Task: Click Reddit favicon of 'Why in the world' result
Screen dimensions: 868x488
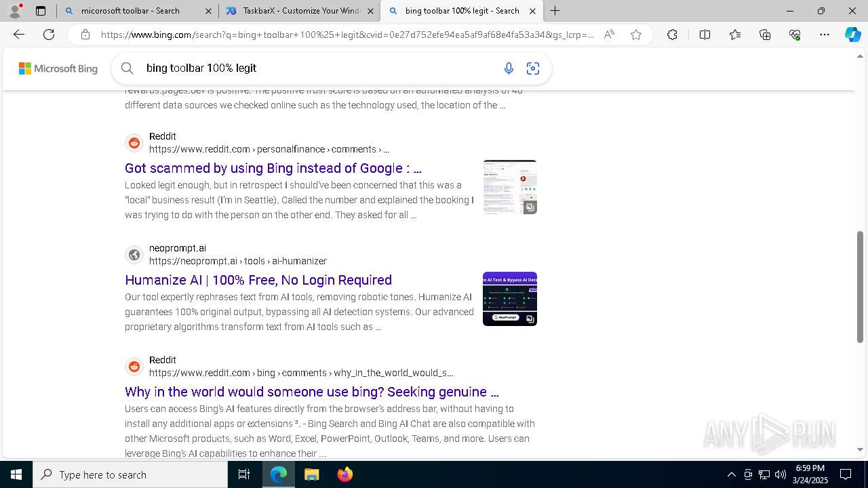Action: coord(134,367)
